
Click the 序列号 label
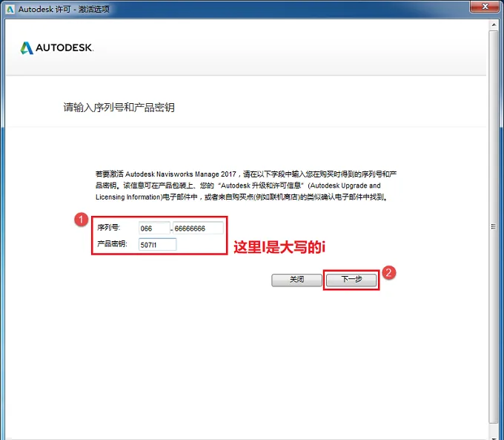tap(108, 228)
